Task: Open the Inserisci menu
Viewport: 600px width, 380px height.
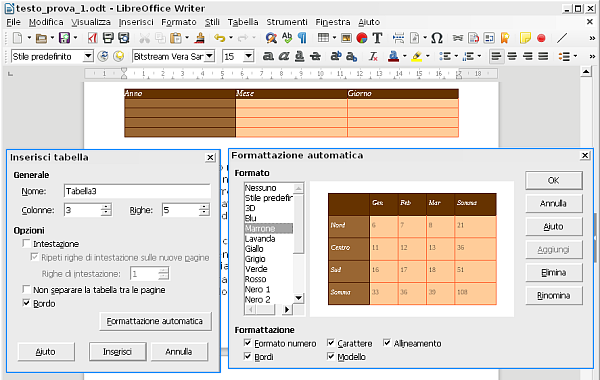Action: tap(136, 22)
